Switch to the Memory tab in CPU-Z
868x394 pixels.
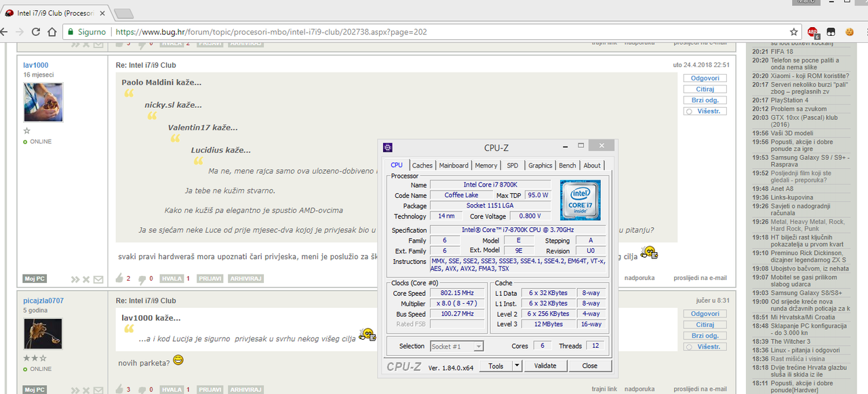pyautogui.click(x=486, y=165)
